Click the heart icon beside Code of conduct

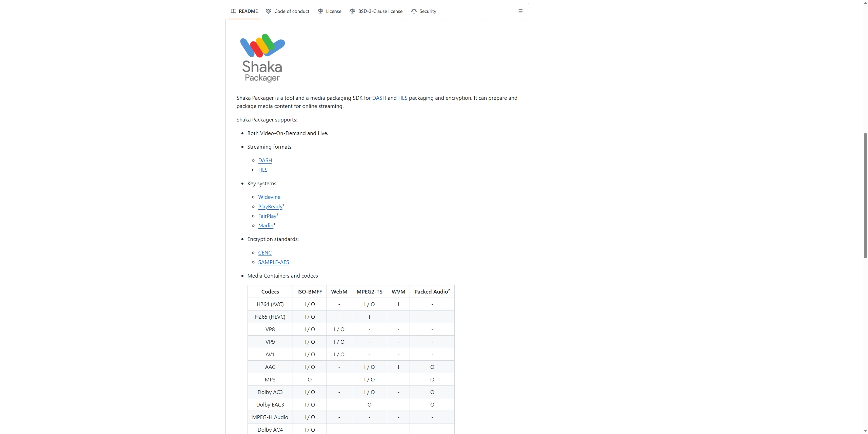pos(269,11)
